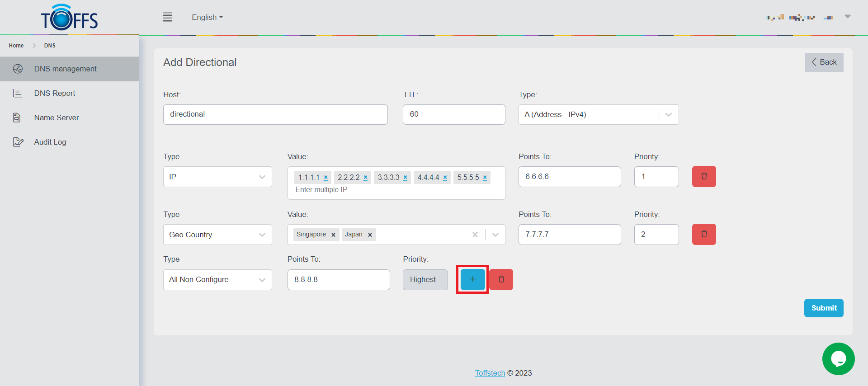Click the Back button
The width and height of the screenshot is (868, 386).
pos(824,62)
